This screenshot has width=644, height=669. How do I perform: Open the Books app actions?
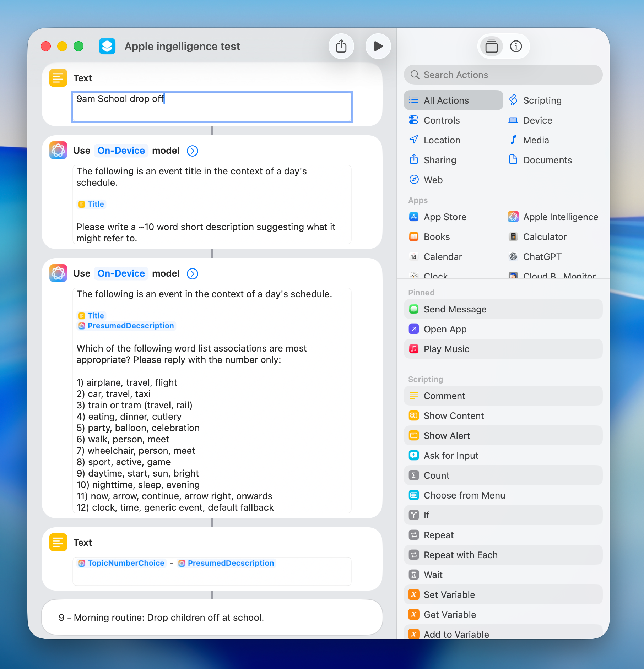pyautogui.click(x=436, y=236)
